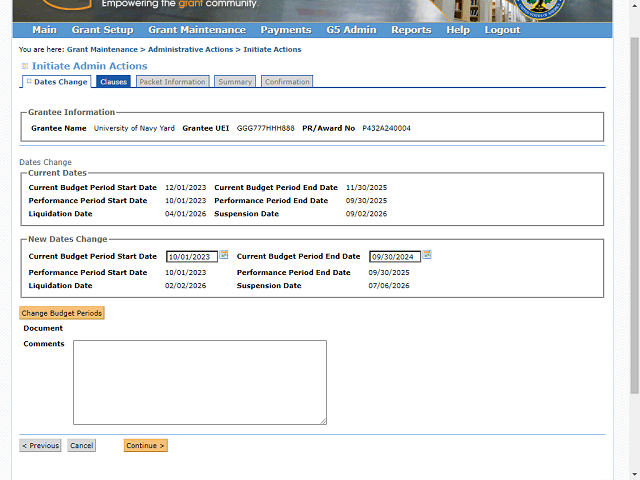Open calendar picker for Budget Period End Date
This screenshot has width=640, height=480.
click(427, 255)
